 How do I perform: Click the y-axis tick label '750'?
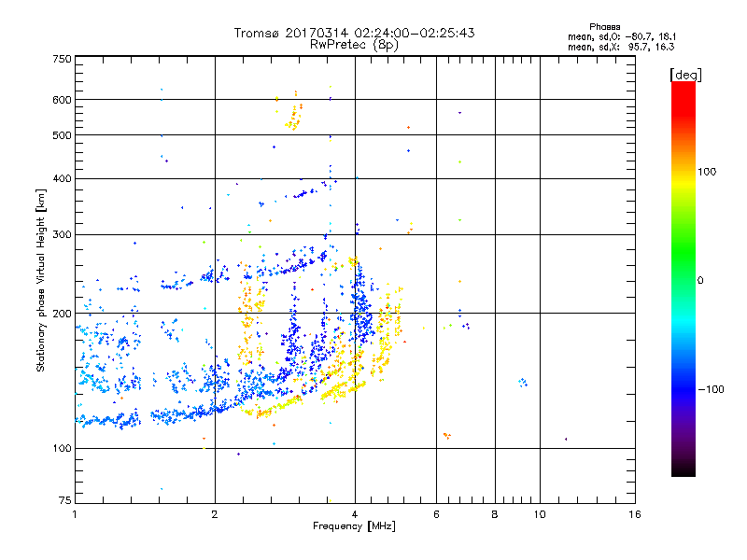pyautogui.click(x=62, y=59)
